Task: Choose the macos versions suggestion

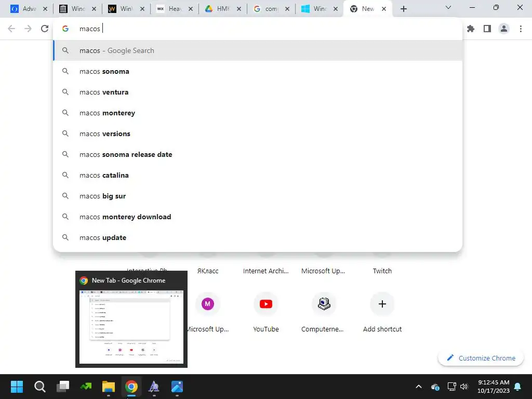Action: click(x=258, y=134)
